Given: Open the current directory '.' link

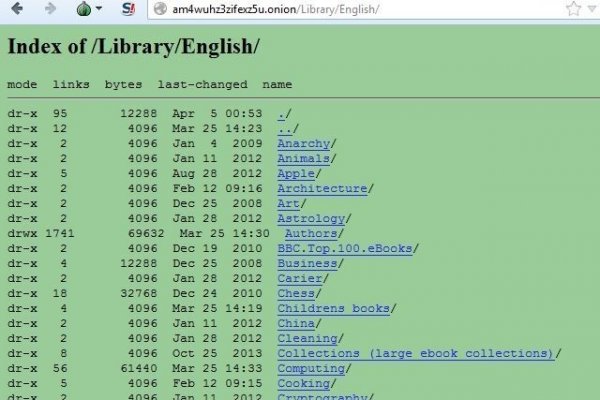Looking at the screenshot, I should tap(281, 113).
